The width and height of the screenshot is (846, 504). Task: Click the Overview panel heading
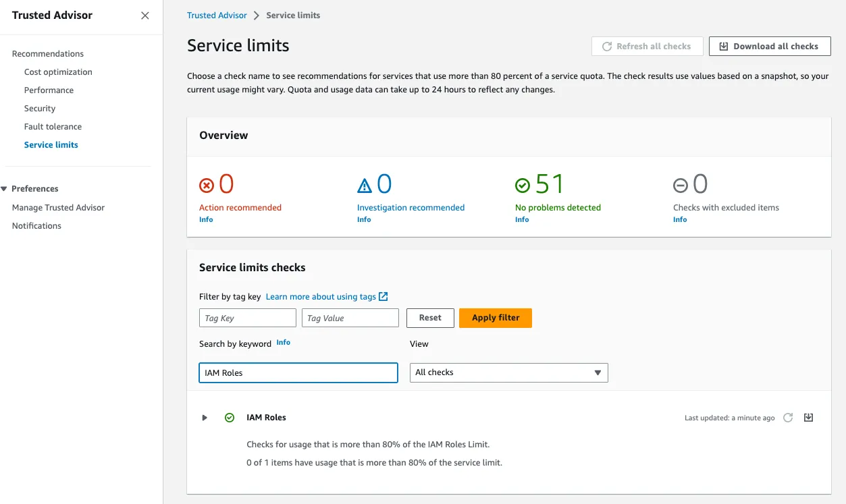(223, 136)
